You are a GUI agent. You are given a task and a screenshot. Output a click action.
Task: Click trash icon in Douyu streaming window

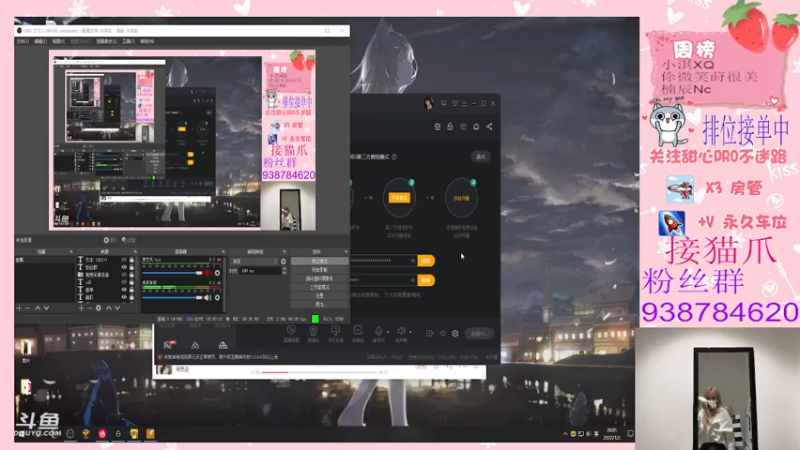437,127
